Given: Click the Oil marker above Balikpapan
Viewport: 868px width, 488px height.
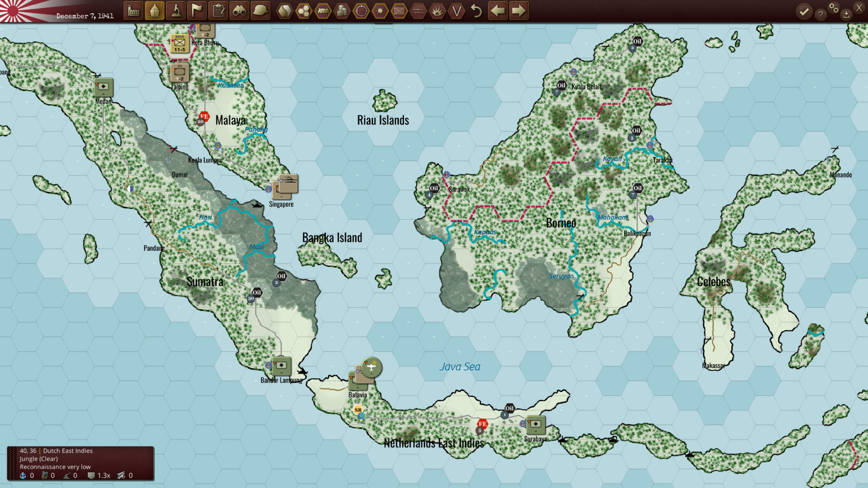Looking at the screenshot, I should (637, 188).
